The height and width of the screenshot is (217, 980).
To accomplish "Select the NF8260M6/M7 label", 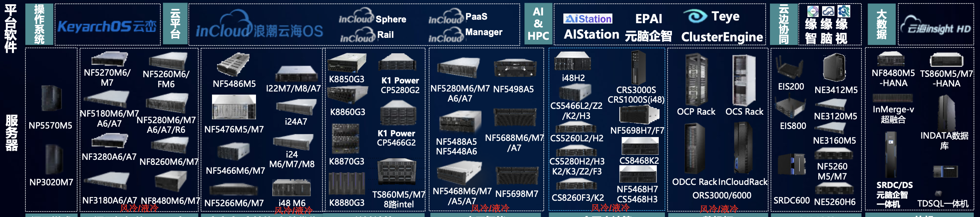I will pyautogui.click(x=169, y=162).
